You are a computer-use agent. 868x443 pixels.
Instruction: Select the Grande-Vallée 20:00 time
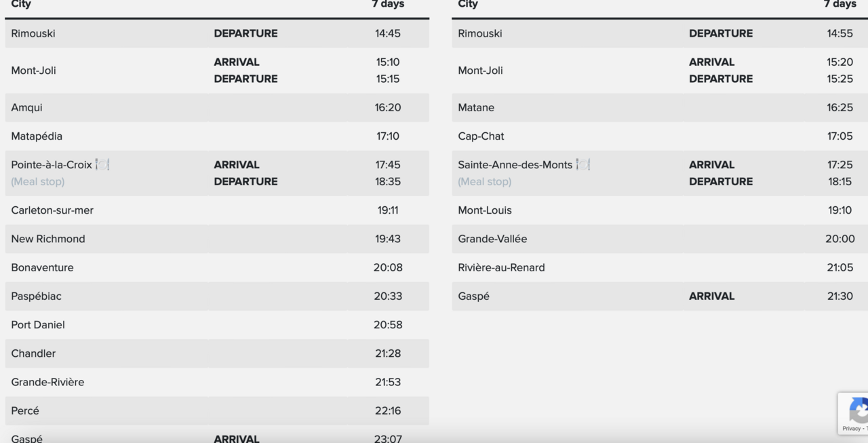840,239
